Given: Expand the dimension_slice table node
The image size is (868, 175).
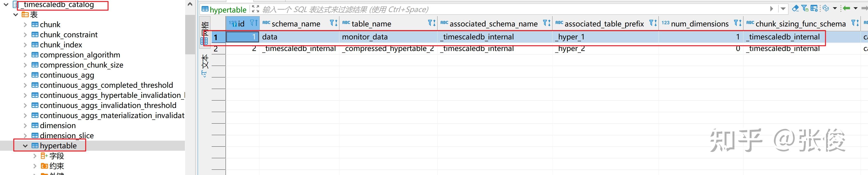Looking at the screenshot, I should point(25,135).
